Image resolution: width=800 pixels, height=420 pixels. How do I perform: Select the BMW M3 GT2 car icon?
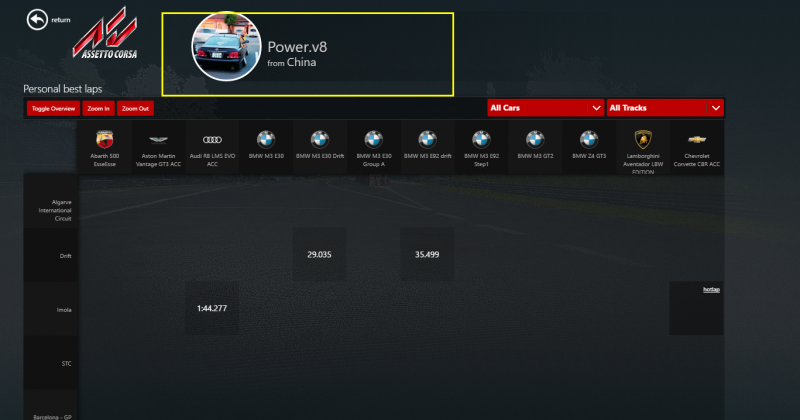(x=535, y=139)
